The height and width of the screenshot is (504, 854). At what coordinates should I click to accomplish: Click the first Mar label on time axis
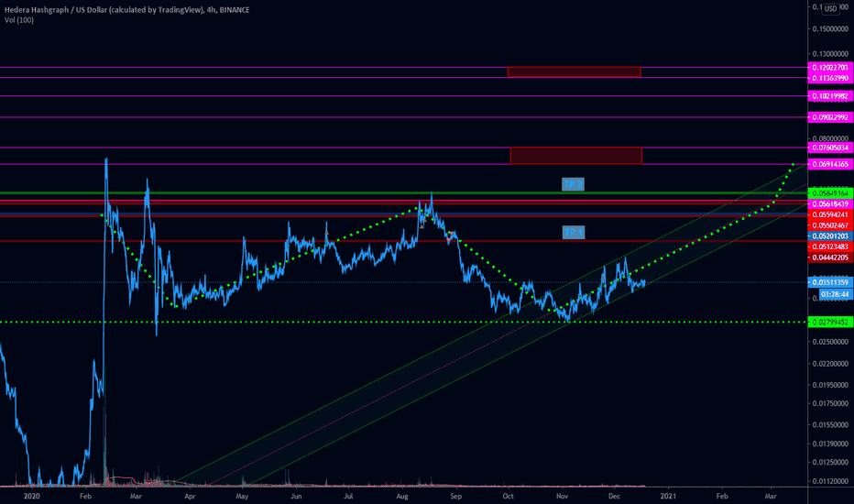[136, 496]
